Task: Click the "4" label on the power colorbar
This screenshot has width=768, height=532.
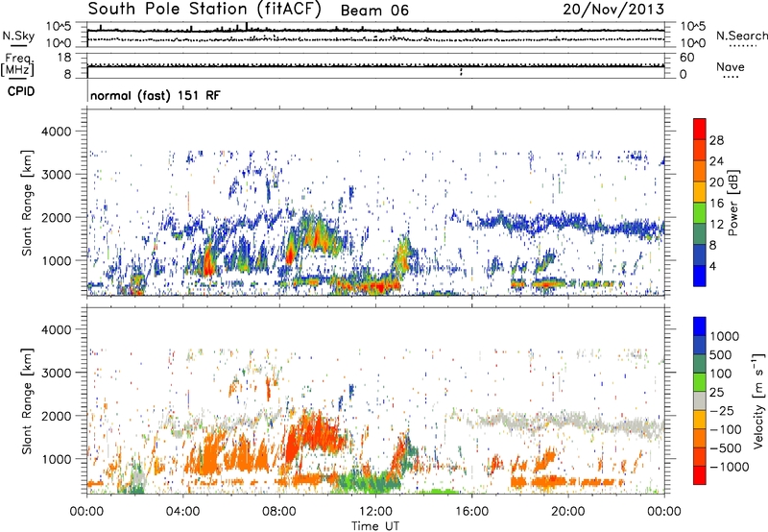Action: click(x=712, y=266)
